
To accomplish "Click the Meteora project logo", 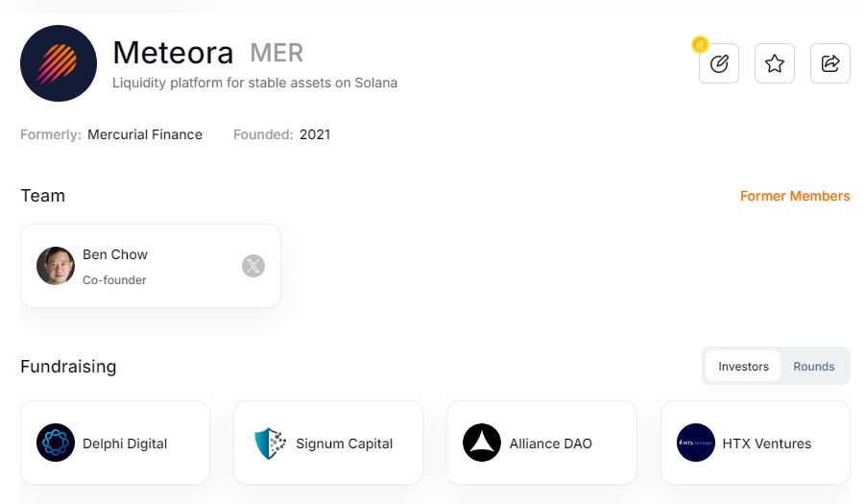I will [59, 63].
